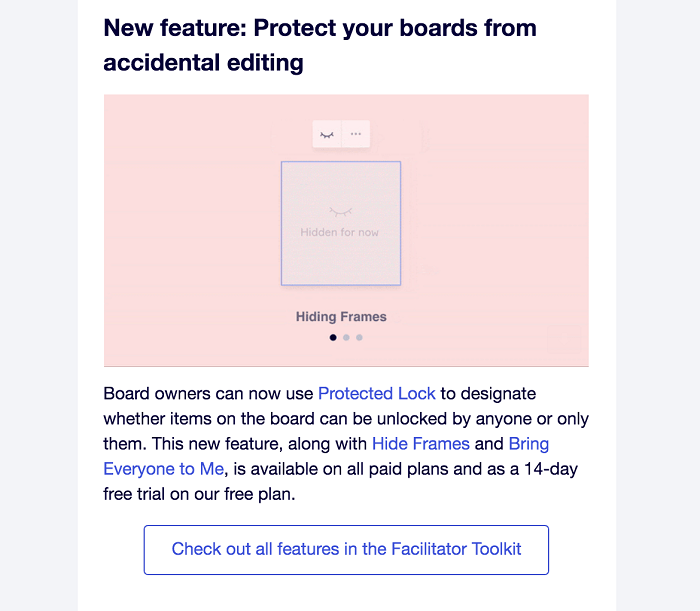Click the Hiding Frames caption
The width and height of the screenshot is (700, 611).
tap(341, 316)
